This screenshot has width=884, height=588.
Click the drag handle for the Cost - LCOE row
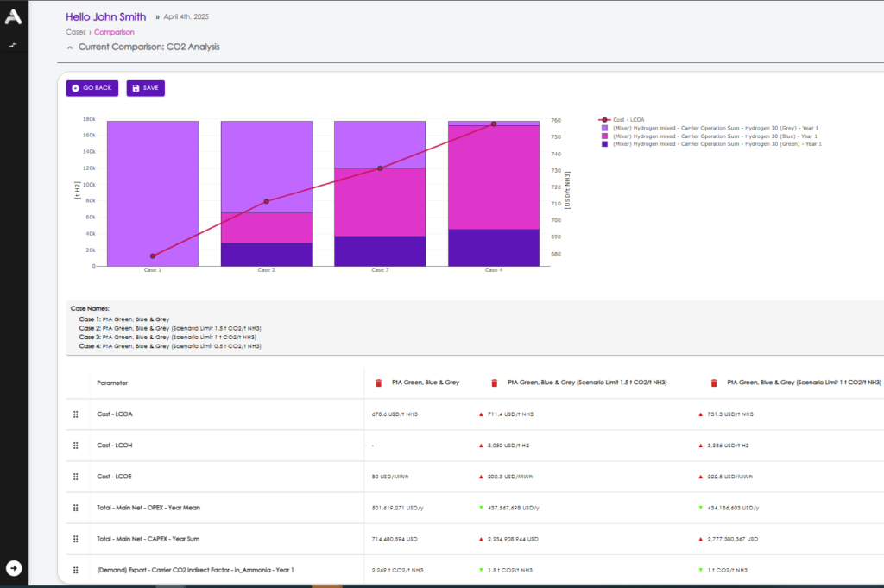point(76,477)
